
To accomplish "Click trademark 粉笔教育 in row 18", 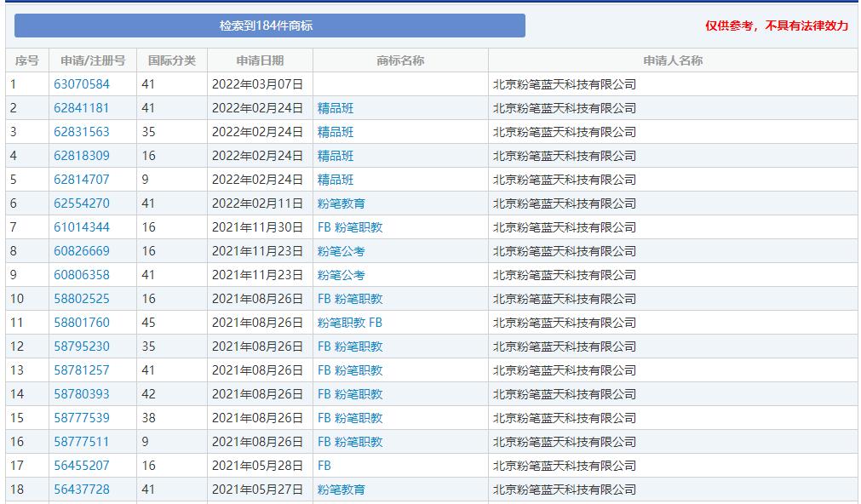I will coord(342,490).
